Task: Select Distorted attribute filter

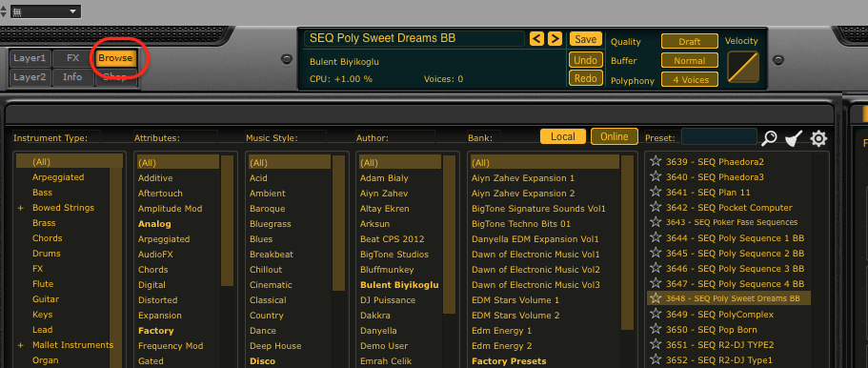Action: 158,299
